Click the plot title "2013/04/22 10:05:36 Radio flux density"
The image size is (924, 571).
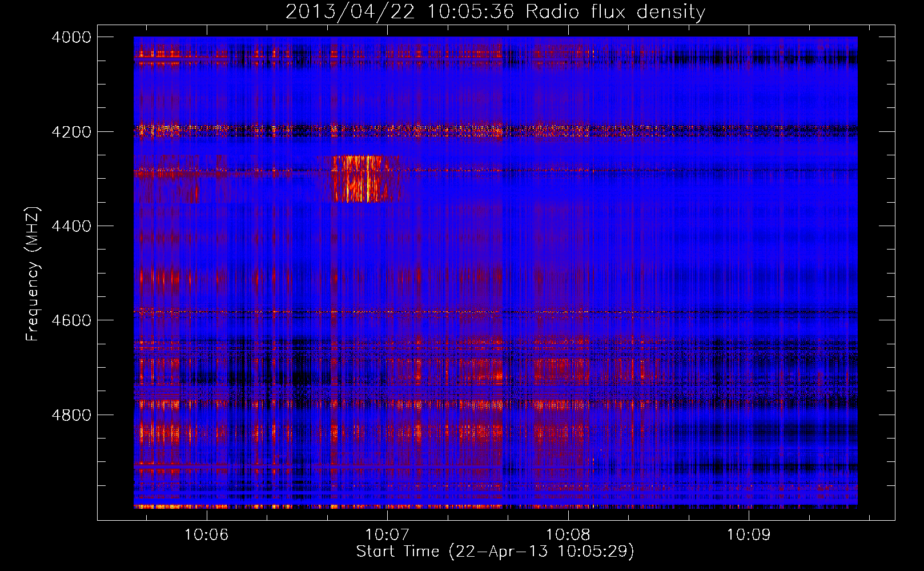tap(495, 11)
